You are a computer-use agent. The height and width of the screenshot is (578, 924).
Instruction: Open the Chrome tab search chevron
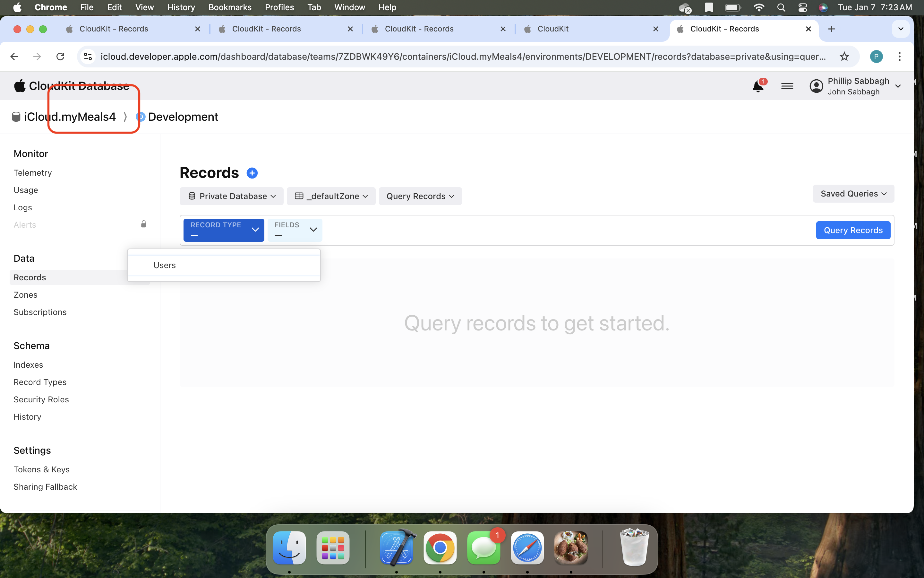(x=900, y=29)
